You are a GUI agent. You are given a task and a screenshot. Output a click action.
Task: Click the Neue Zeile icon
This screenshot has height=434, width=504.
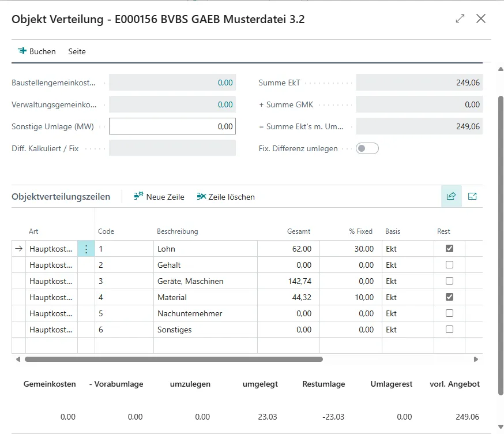point(138,197)
